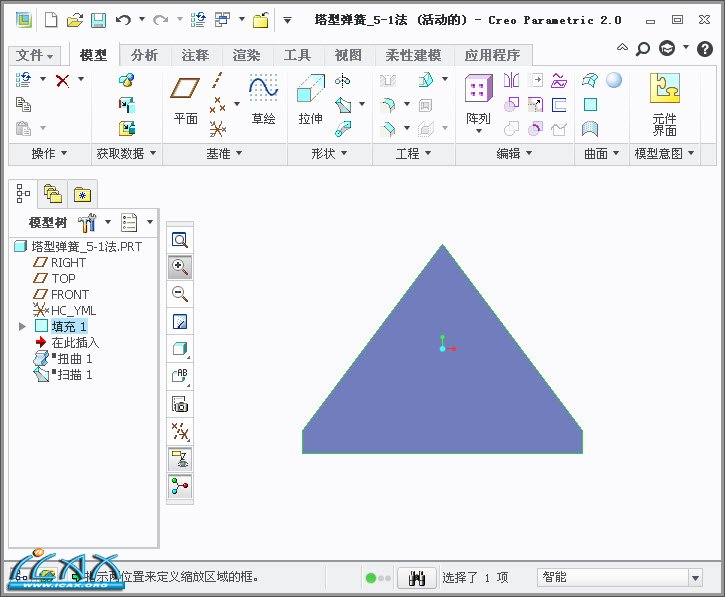
Task: Click the Zoom In icon in graphics toolbar
Action: pyautogui.click(x=179, y=267)
